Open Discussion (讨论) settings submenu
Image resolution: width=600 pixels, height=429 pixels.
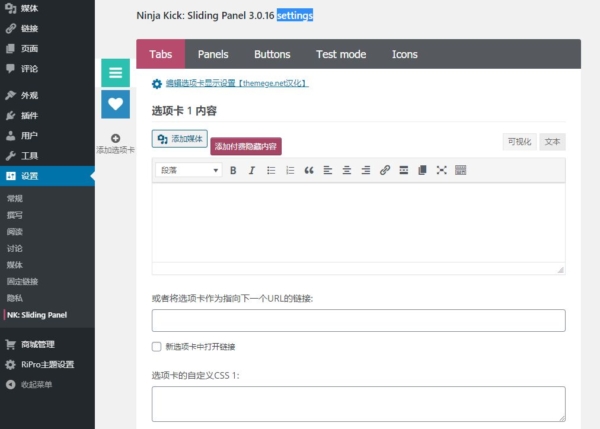(15, 248)
